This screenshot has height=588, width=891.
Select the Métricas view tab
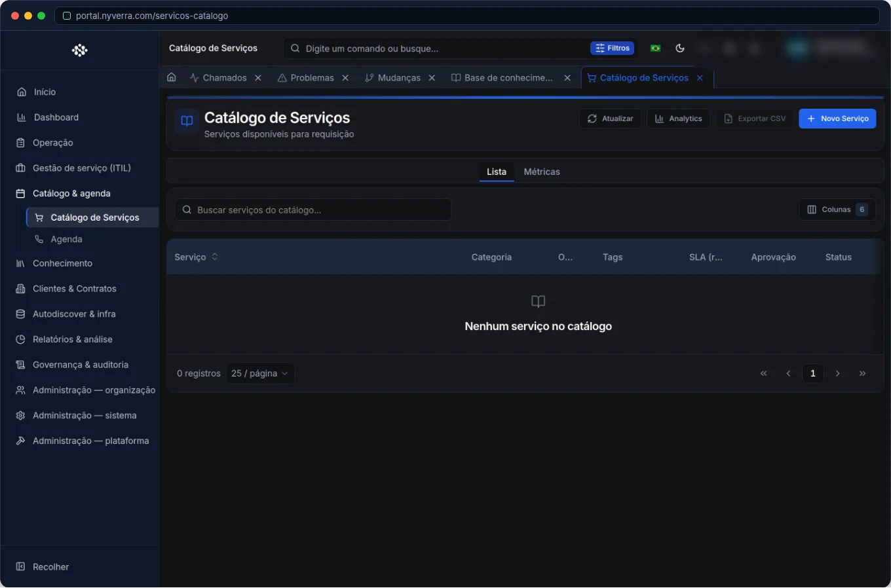pyautogui.click(x=542, y=172)
